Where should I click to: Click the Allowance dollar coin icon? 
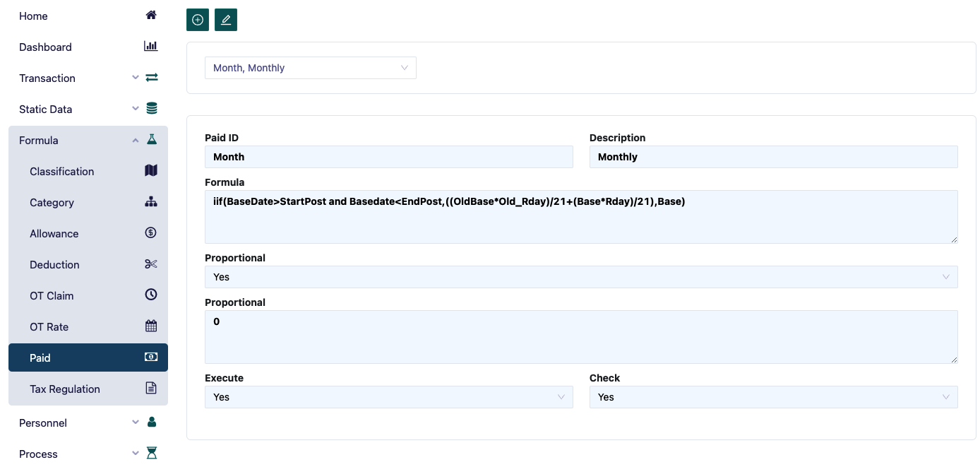[151, 233]
